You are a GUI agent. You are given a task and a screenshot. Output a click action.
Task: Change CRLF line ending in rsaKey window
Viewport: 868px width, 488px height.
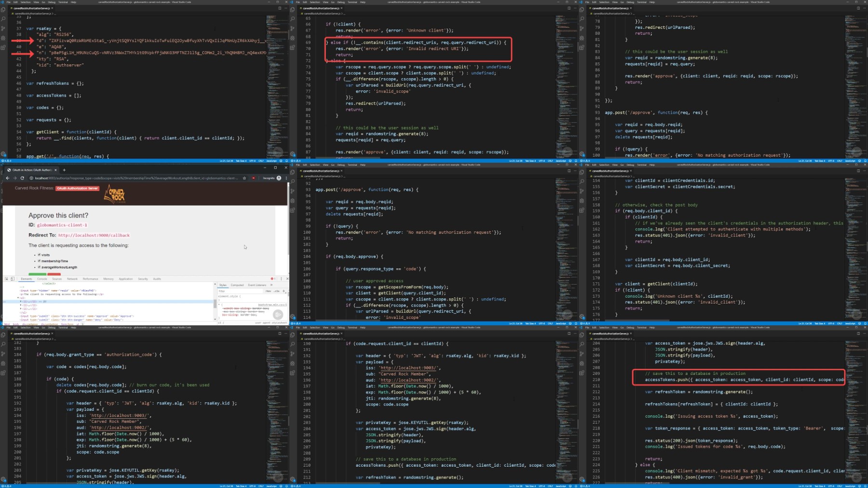tap(261, 161)
